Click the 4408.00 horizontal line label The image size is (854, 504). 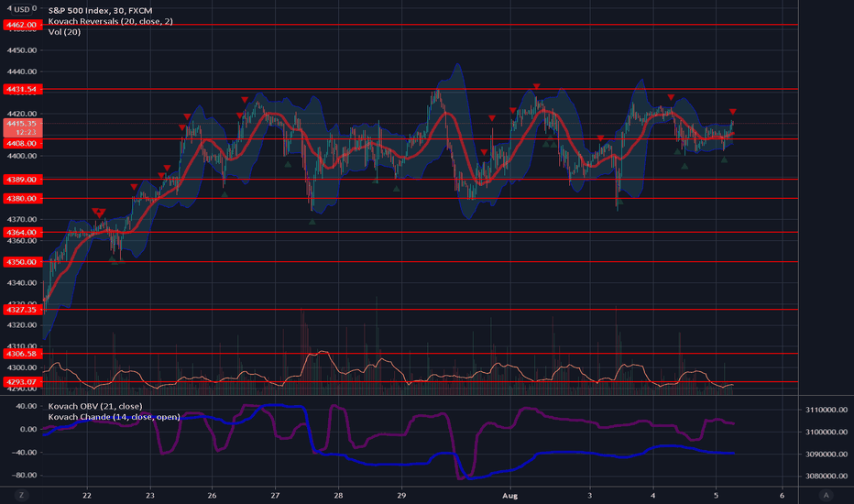click(22, 143)
